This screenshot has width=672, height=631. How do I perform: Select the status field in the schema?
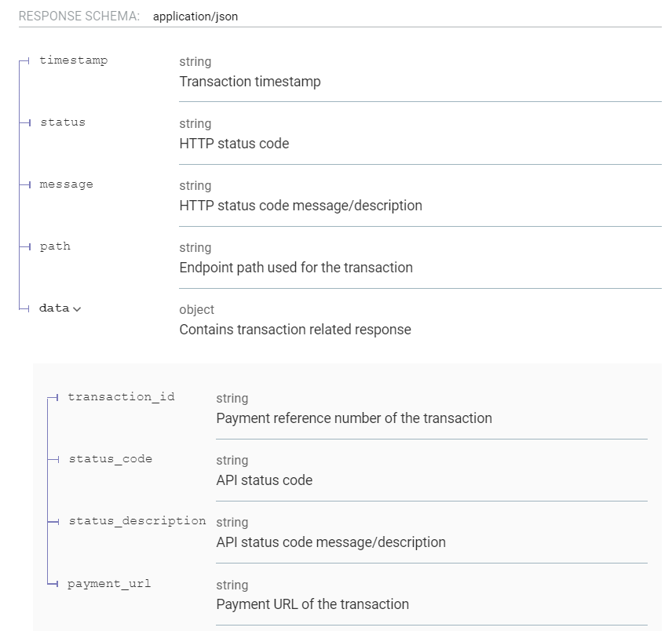tap(64, 122)
